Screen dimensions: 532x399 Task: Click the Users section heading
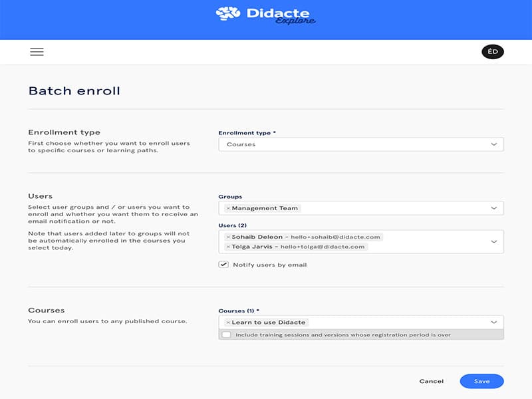[x=41, y=196]
